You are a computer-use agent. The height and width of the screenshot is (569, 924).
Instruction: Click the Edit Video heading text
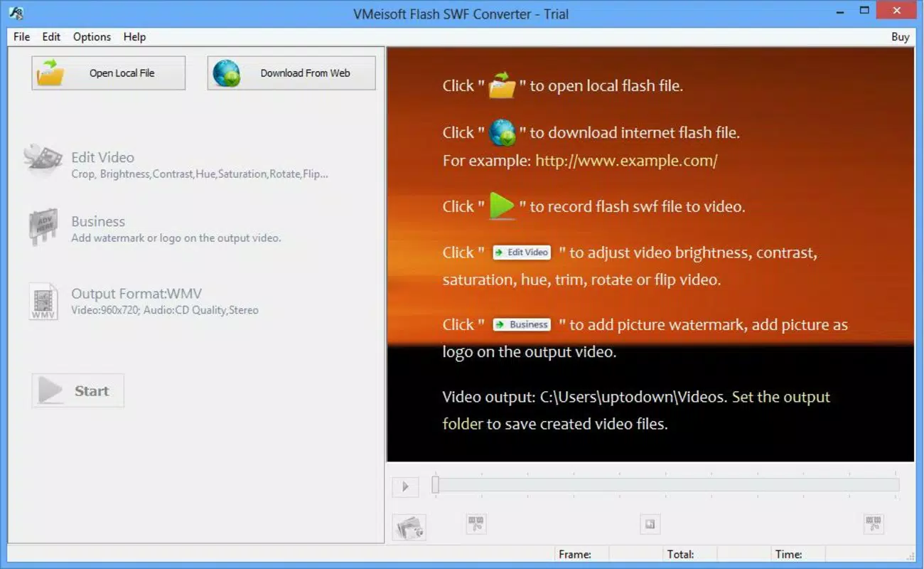point(102,158)
